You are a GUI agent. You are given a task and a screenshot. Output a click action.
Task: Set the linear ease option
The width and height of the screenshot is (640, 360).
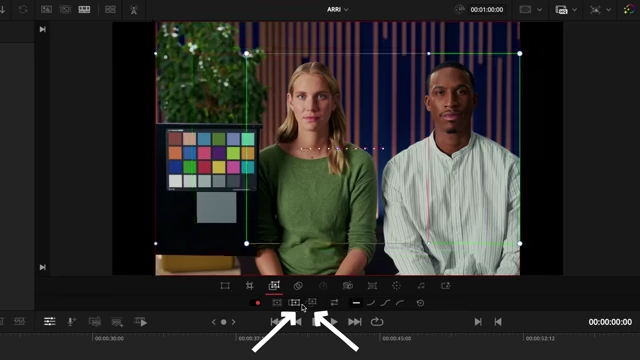click(x=356, y=303)
